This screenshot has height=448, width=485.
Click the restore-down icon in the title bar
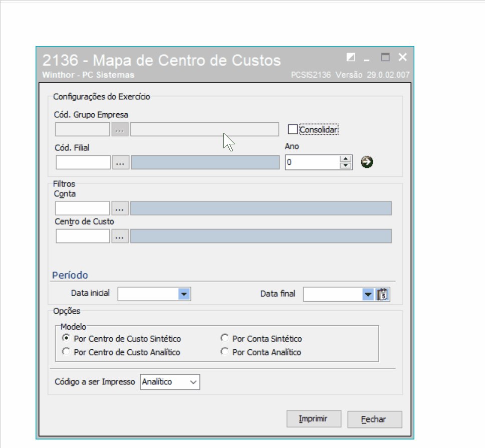pos(351,57)
